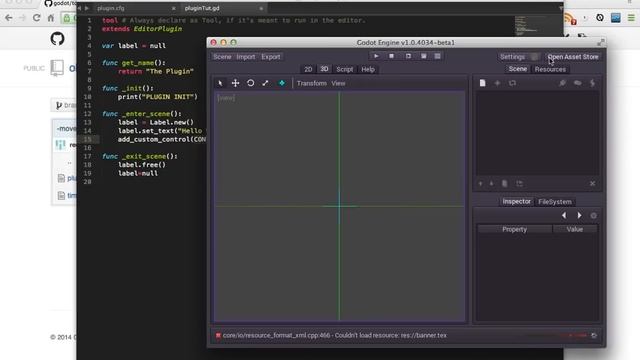
Task: Open the editor tab overflow arrow
Action: click(560, 8)
